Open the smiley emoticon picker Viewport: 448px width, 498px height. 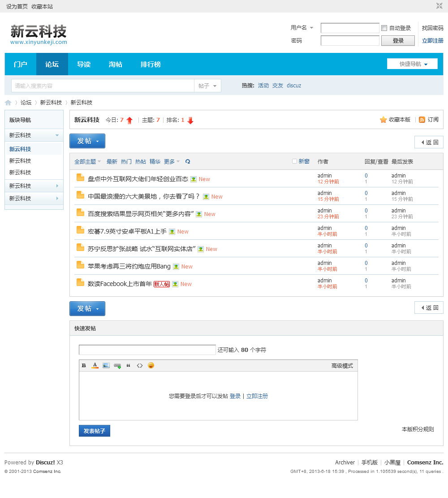click(x=151, y=365)
